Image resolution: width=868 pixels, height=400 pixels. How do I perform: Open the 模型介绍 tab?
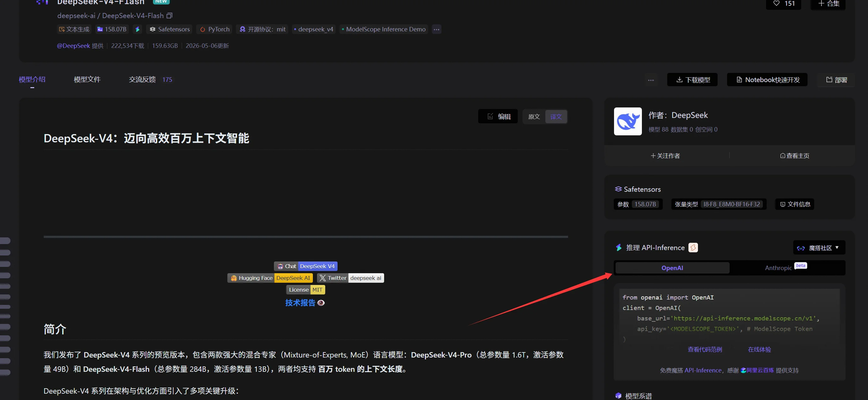32,80
